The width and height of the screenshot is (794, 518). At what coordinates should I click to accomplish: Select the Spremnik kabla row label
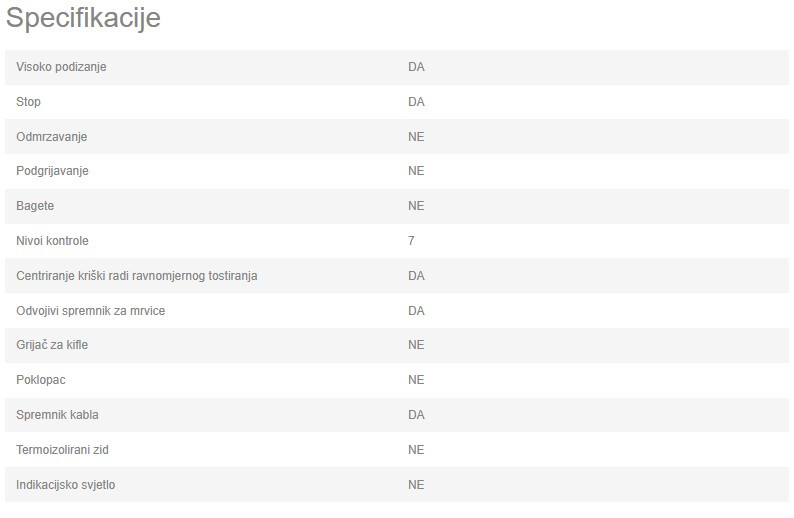pyautogui.click(x=57, y=415)
